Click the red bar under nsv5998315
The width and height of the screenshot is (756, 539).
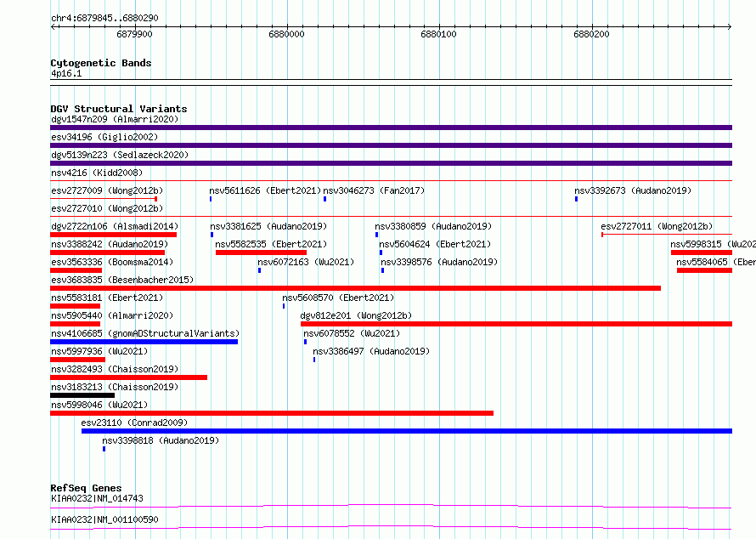click(x=702, y=252)
